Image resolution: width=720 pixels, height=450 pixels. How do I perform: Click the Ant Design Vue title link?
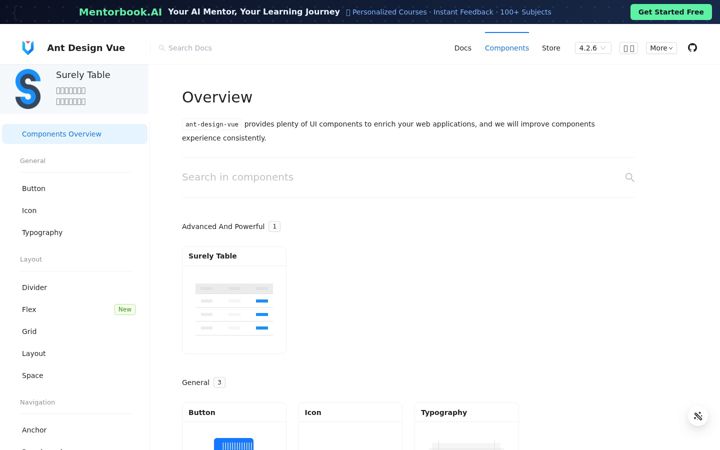coord(86,48)
